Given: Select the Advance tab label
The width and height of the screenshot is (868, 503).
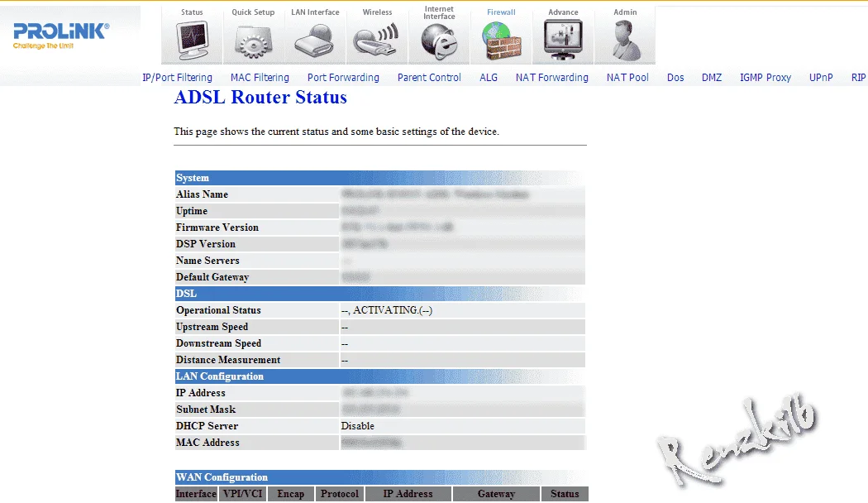Looking at the screenshot, I should tap(563, 12).
